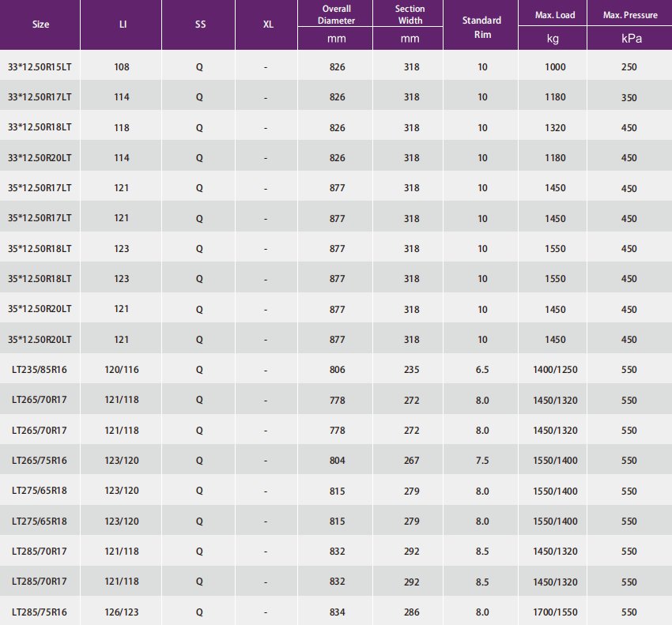Viewport: 672px width, 625px height.
Task: Select the 33*12.50R15LT size cell
Action: pyautogui.click(x=40, y=67)
